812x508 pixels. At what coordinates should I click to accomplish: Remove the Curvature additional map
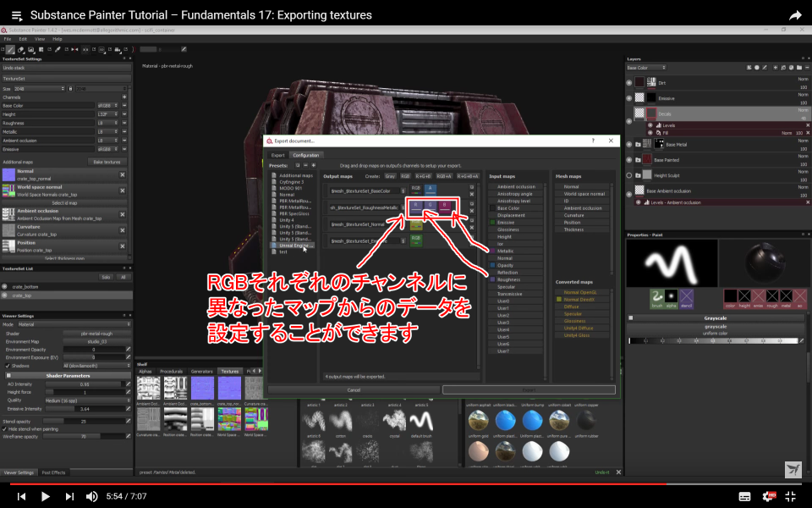tap(123, 230)
